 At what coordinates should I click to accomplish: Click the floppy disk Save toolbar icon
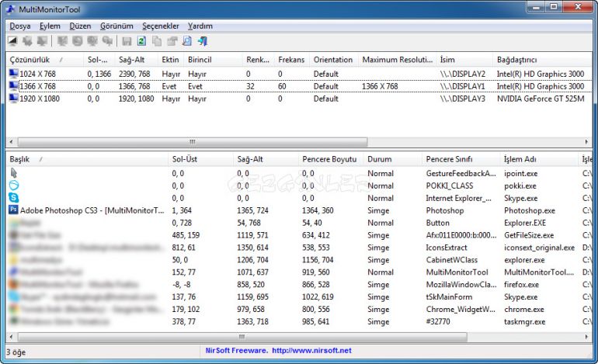pos(127,41)
